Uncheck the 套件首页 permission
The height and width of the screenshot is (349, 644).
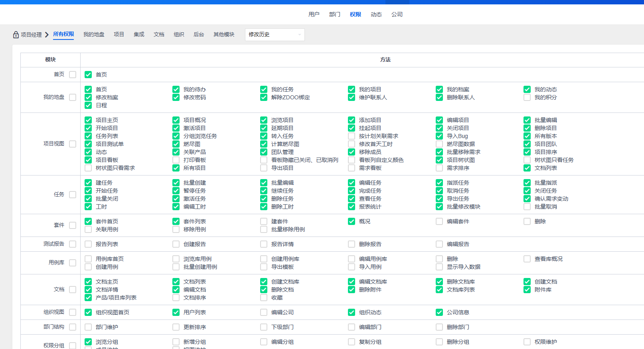coord(88,221)
